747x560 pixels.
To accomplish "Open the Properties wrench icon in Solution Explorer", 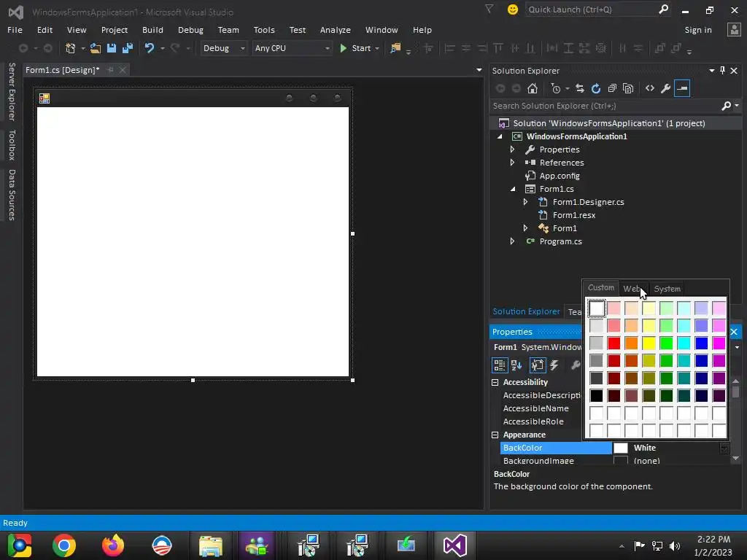I will coord(666,88).
